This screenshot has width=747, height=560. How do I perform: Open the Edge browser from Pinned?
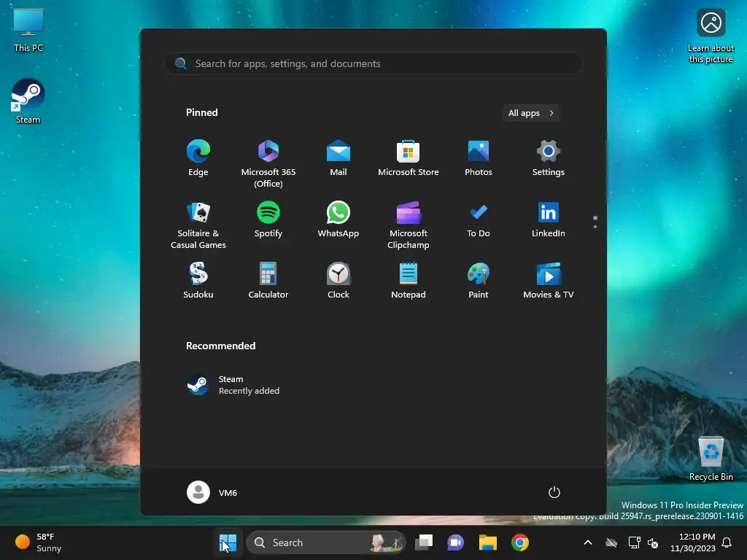(x=198, y=158)
